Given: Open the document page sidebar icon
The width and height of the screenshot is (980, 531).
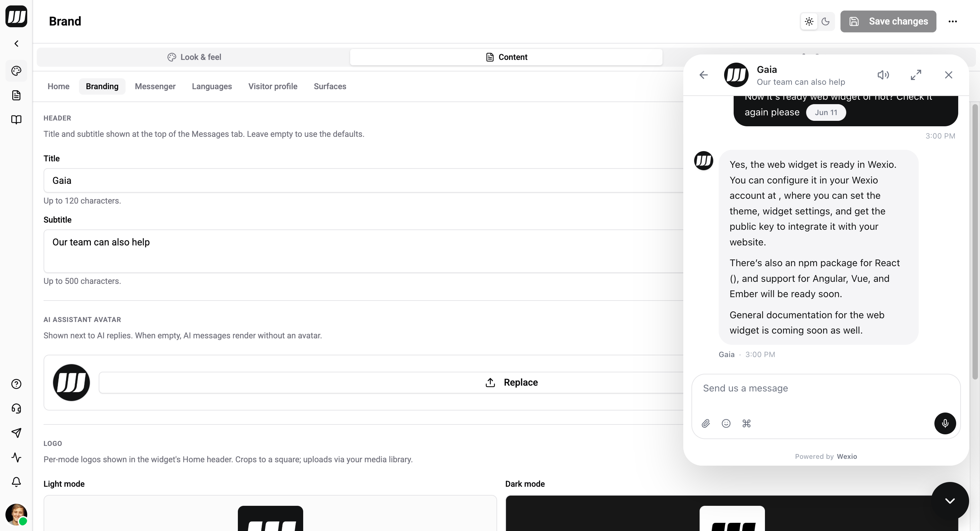Looking at the screenshot, I should tap(16, 95).
